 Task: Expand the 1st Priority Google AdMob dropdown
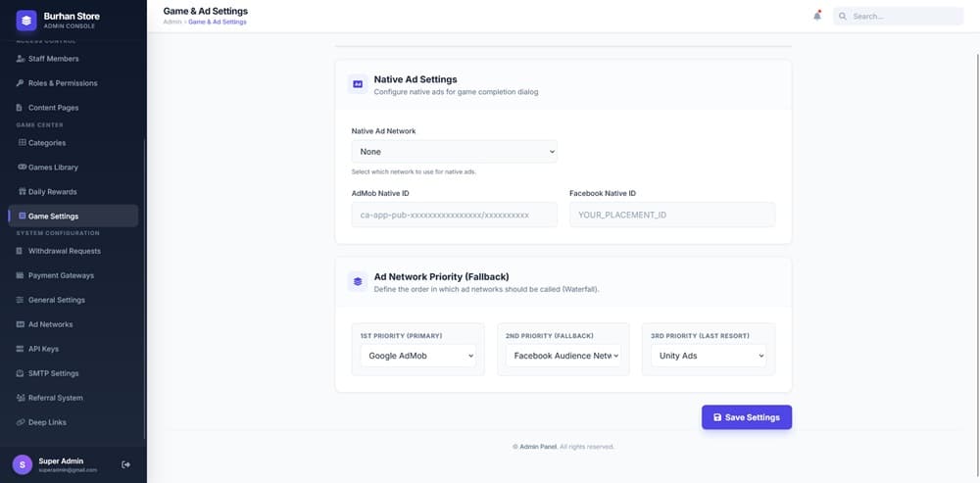[417, 356]
